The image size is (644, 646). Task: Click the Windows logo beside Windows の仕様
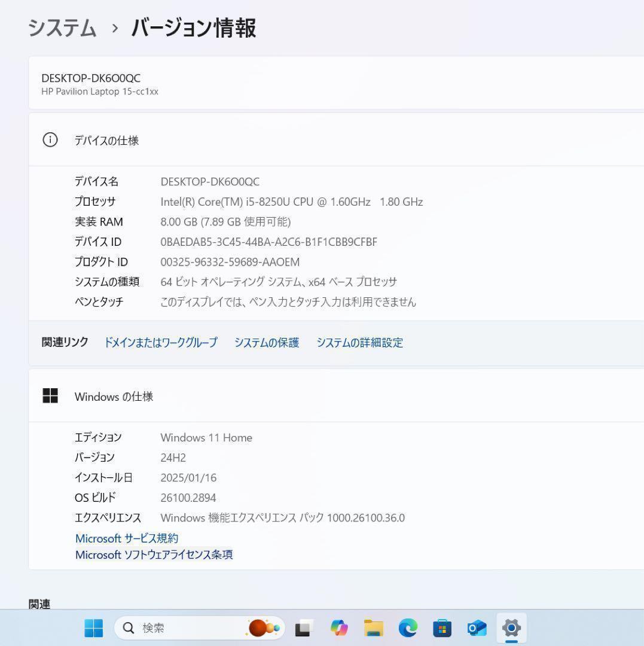point(50,395)
